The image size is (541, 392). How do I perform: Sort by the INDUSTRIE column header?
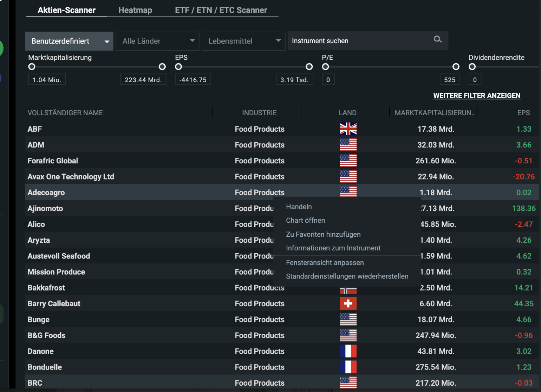click(259, 113)
